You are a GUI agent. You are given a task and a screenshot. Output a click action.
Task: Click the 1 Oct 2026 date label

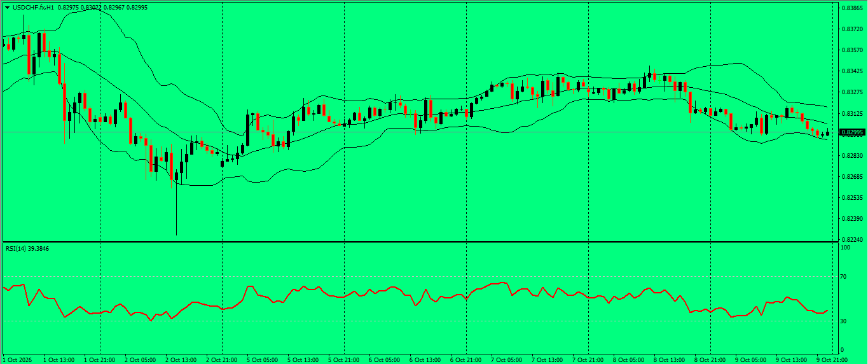click(17, 360)
